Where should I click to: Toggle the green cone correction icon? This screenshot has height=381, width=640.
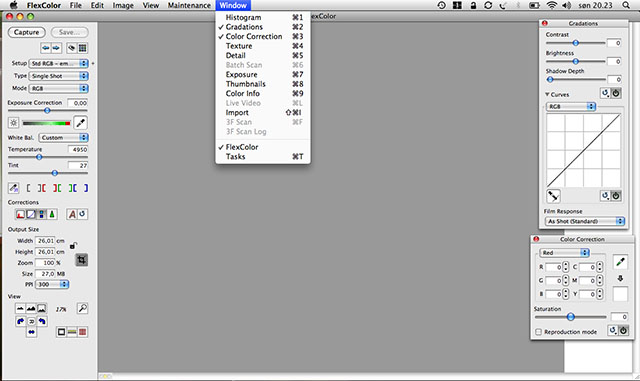[x=52, y=214]
